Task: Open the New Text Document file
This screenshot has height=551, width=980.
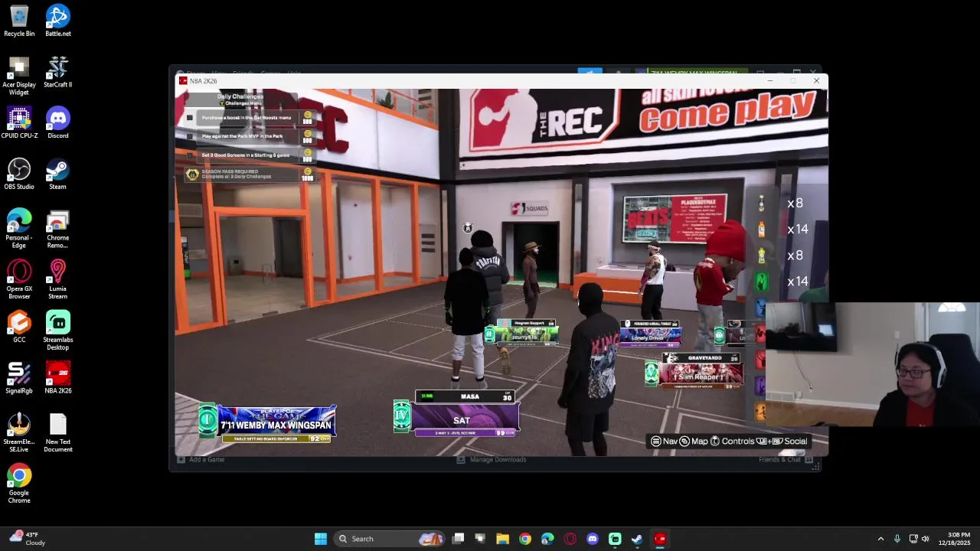Action: pos(58,433)
